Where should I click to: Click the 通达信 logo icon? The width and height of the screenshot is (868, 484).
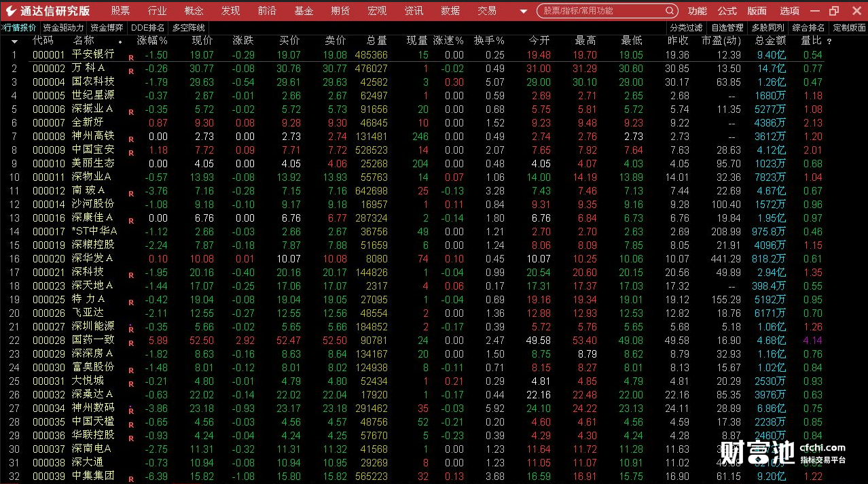(12, 11)
